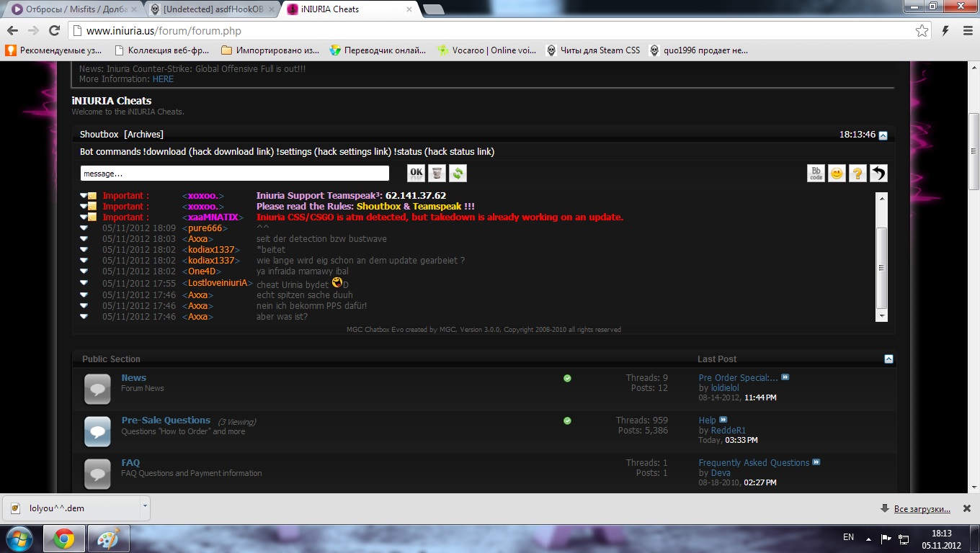Image resolution: width=980 pixels, height=553 pixels.
Task: View profile of user RedderR1
Action: [729, 431]
